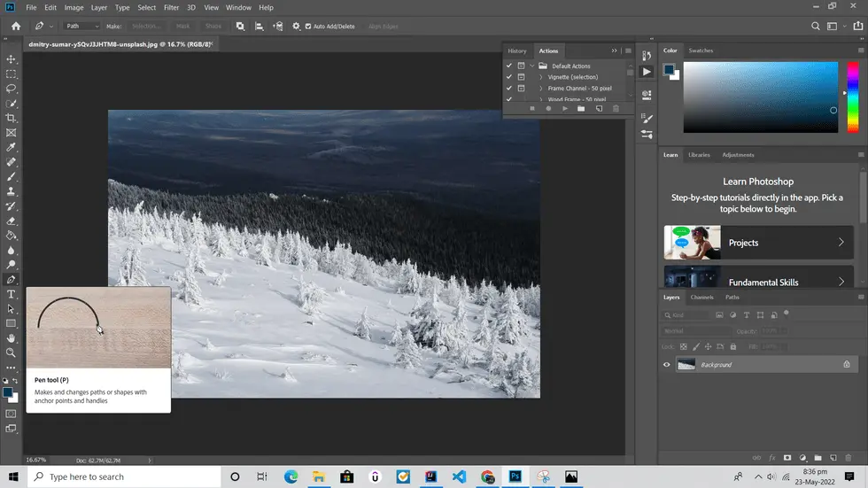Click the Hand tool
This screenshot has width=868, height=488.
12,337
